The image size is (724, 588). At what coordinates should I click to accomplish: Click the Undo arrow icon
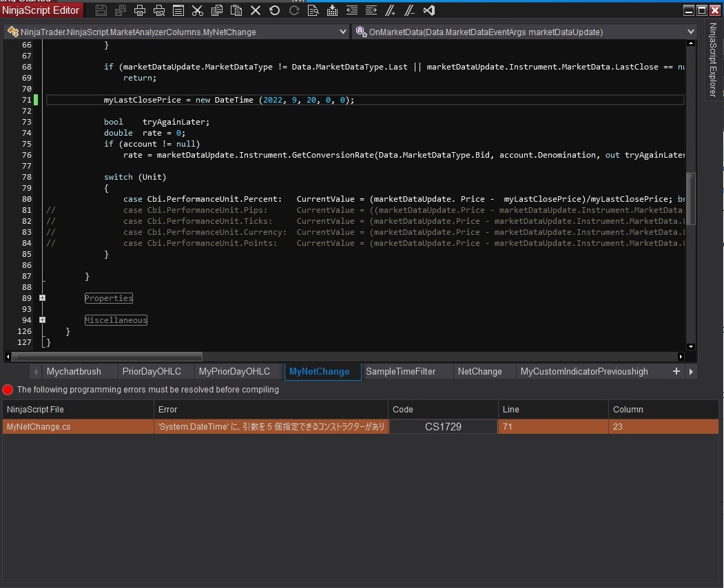(x=275, y=10)
